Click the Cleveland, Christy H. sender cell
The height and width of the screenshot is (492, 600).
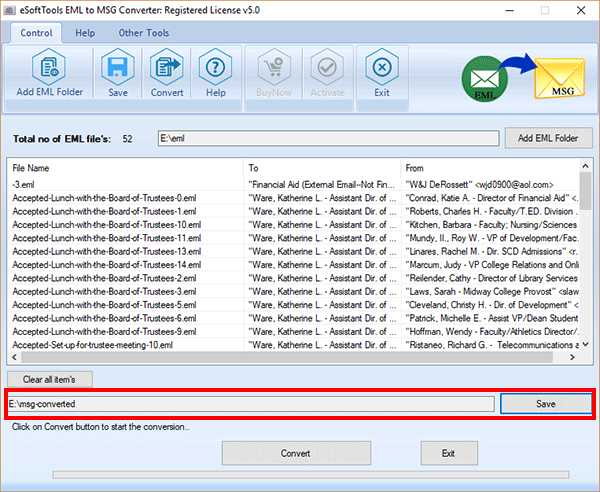492,305
